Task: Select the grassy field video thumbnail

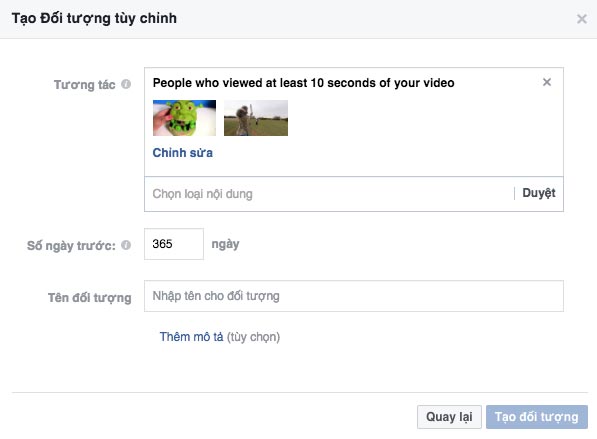Action: (256, 118)
